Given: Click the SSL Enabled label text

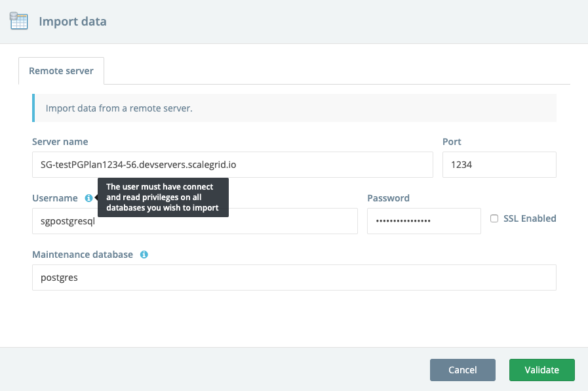Looking at the screenshot, I should [x=530, y=218].
